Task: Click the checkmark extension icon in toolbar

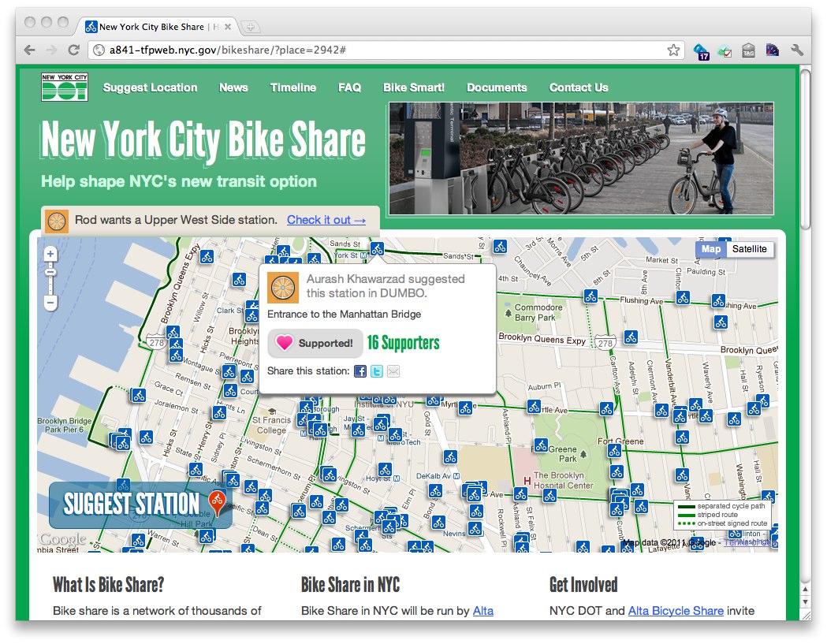Action: 725,51
